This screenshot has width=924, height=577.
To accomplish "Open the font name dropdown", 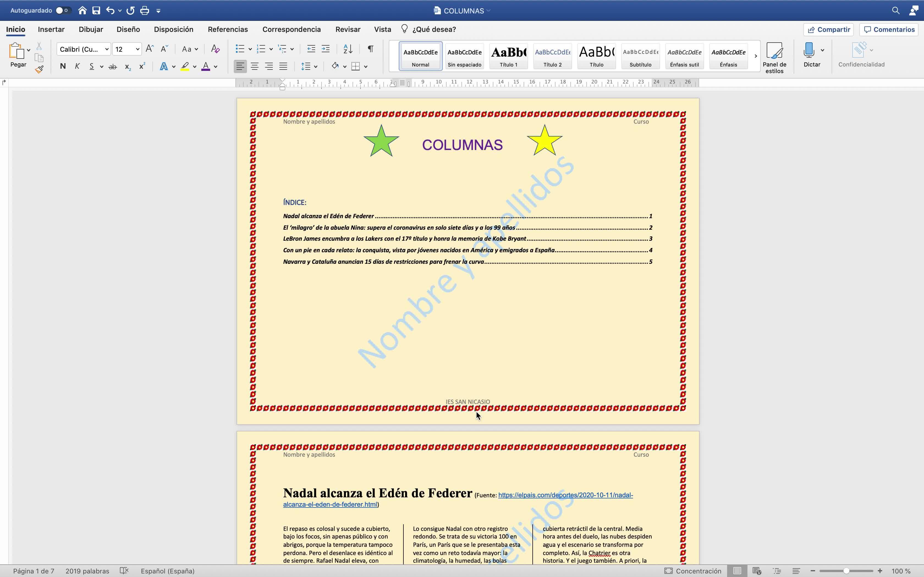I will pyautogui.click(x=107, y=49).
